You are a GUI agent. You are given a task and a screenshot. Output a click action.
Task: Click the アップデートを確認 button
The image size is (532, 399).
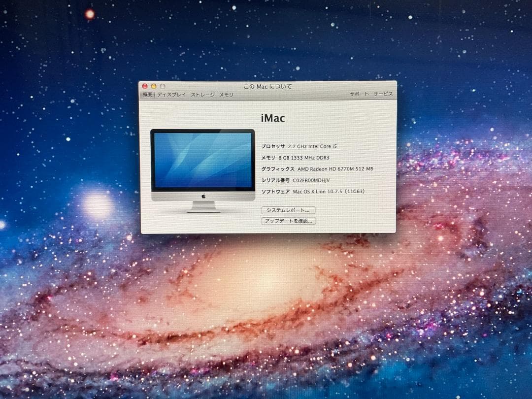coord(289,221)
